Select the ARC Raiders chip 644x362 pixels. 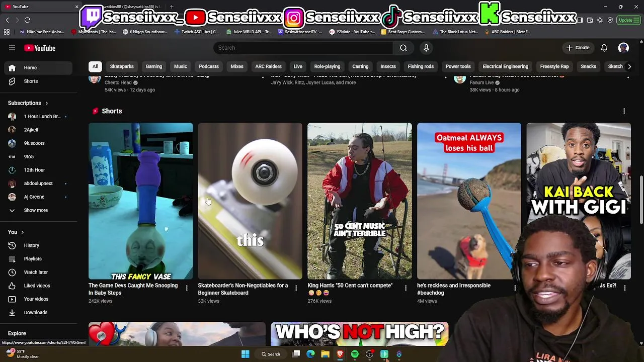tap(268, 66)
